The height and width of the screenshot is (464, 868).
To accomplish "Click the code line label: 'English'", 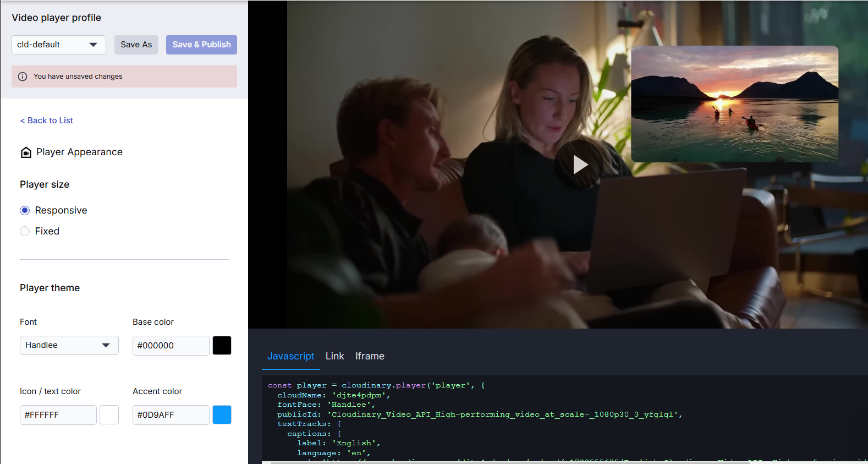I will tap(339, 443).
